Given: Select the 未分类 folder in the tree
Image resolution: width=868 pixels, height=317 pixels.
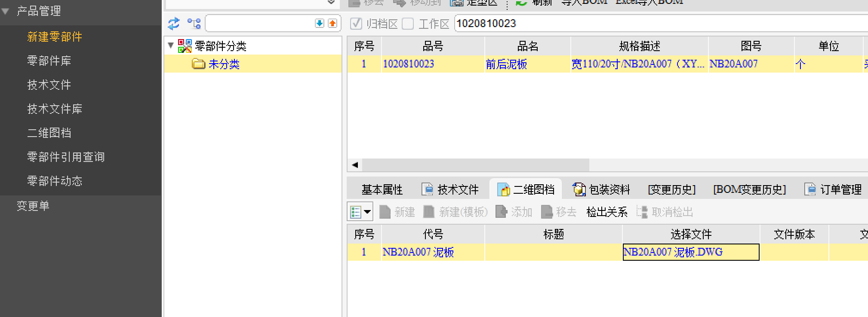Looking at the screenshot, I should coord(224,64).
